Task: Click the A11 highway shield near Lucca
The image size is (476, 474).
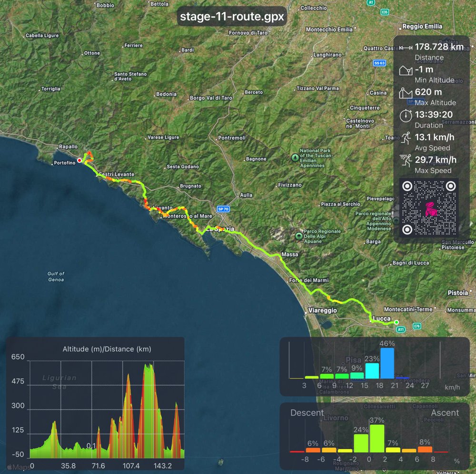Action: 401,329
